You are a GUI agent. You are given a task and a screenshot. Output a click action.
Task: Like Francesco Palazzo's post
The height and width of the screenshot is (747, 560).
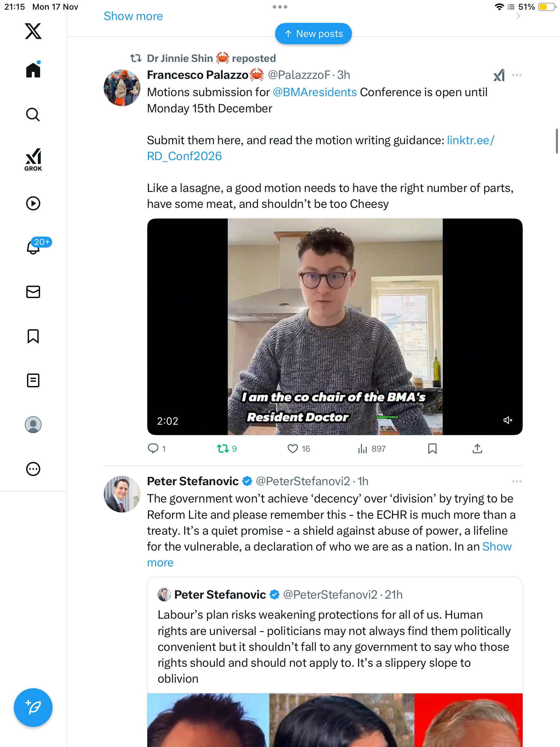click(x=293, y=449)
